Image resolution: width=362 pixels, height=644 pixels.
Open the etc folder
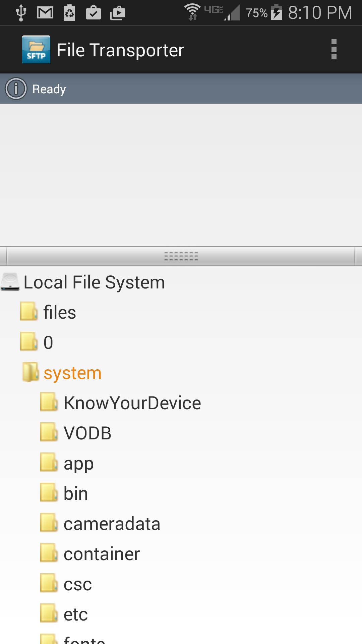tap(76, 614)
